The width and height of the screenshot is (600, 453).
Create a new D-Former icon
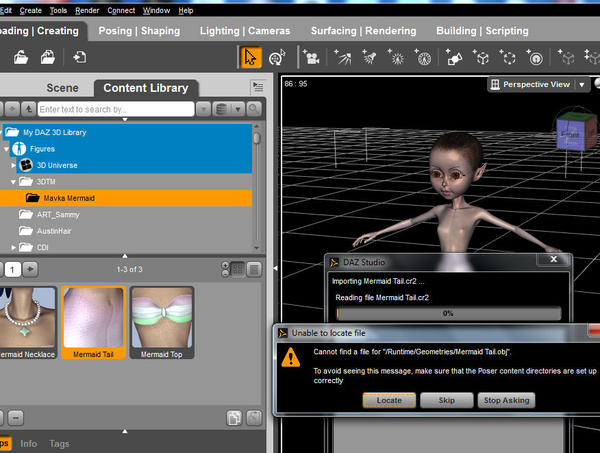click(x=535, y=58)
